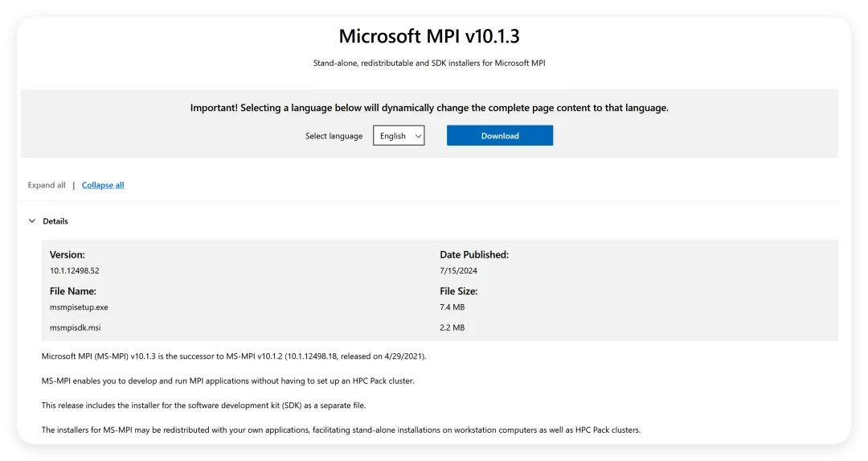
Task: Click the 7.4 MB file size
Action: pos(452,307)
